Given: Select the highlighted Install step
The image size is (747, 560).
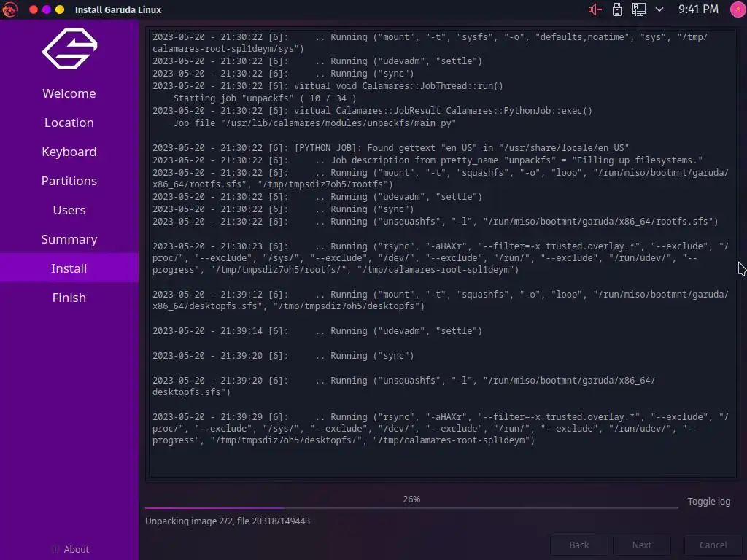Looking at the screenshot, I should click(69, 268).
